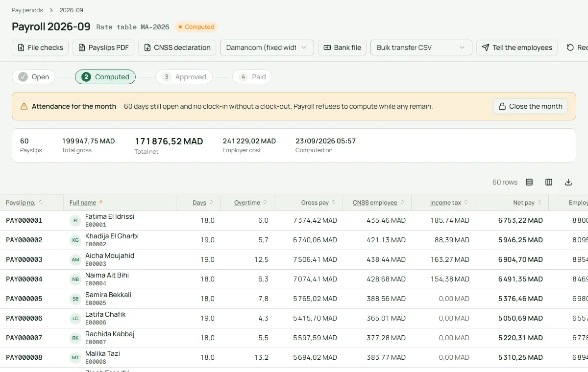The height and width of the screenshot is (372, 588).
Task: Click the LC avatar for Latifa Chafik
Action: 75,319
